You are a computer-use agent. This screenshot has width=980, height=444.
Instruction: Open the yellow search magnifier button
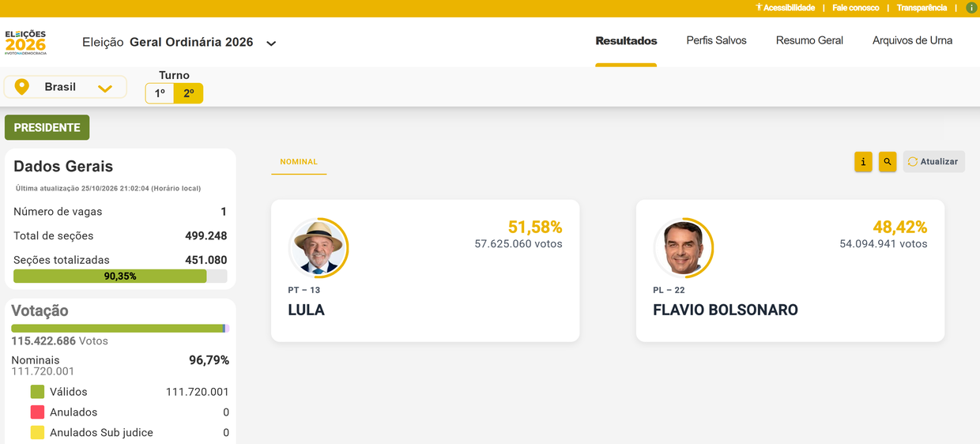coord(888,161)
